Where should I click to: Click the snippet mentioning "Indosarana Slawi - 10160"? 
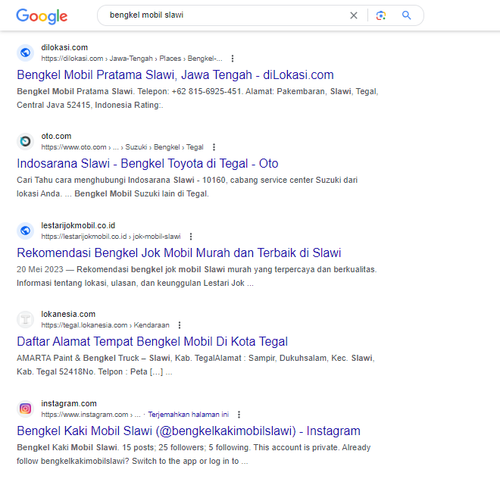pos(187,187)
